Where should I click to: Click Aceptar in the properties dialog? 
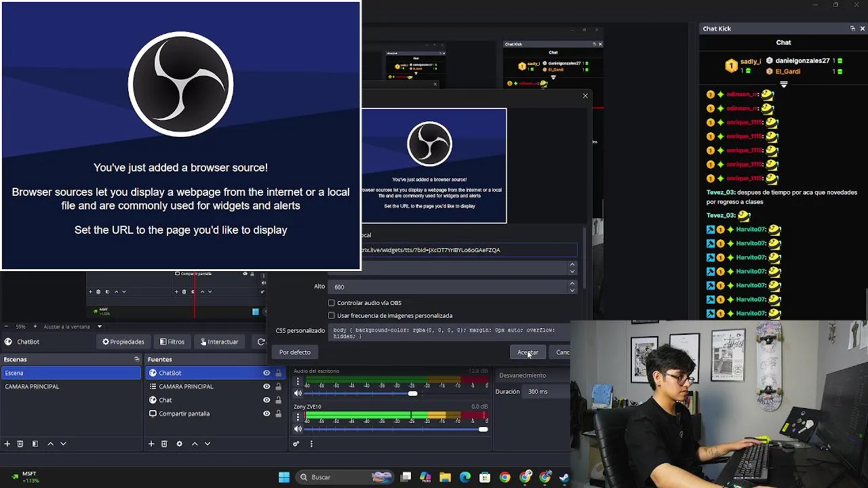pyautogui.click(x=528, y=352)
